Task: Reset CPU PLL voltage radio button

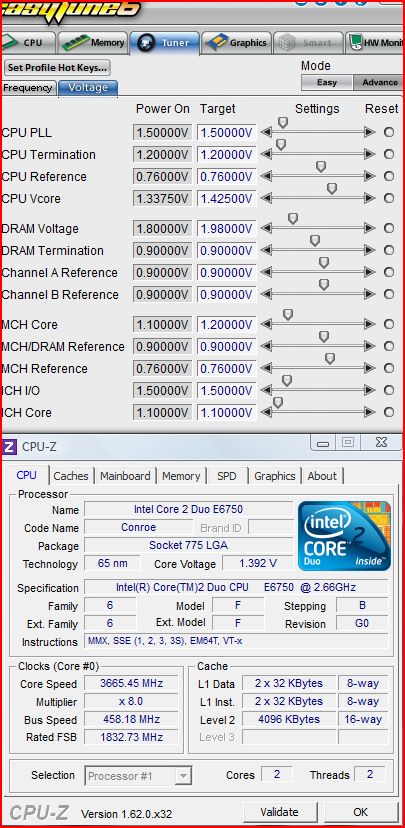Action: click(389, 133)
